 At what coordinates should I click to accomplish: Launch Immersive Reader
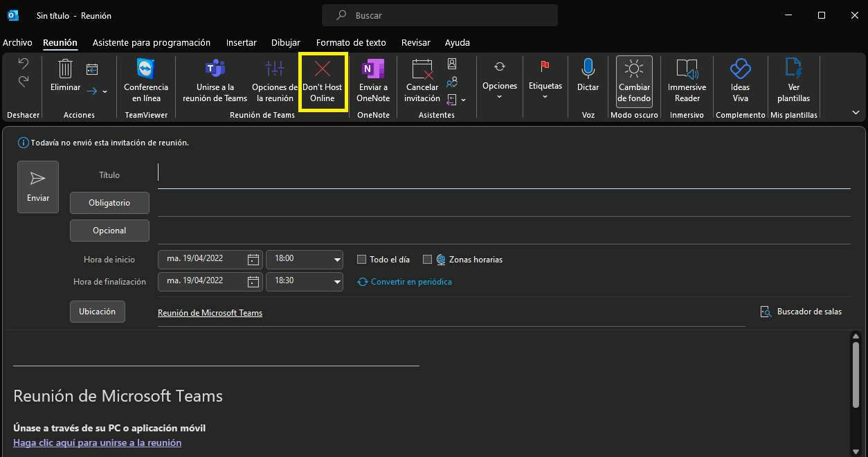pyautogui.click(x=687, y=81)
